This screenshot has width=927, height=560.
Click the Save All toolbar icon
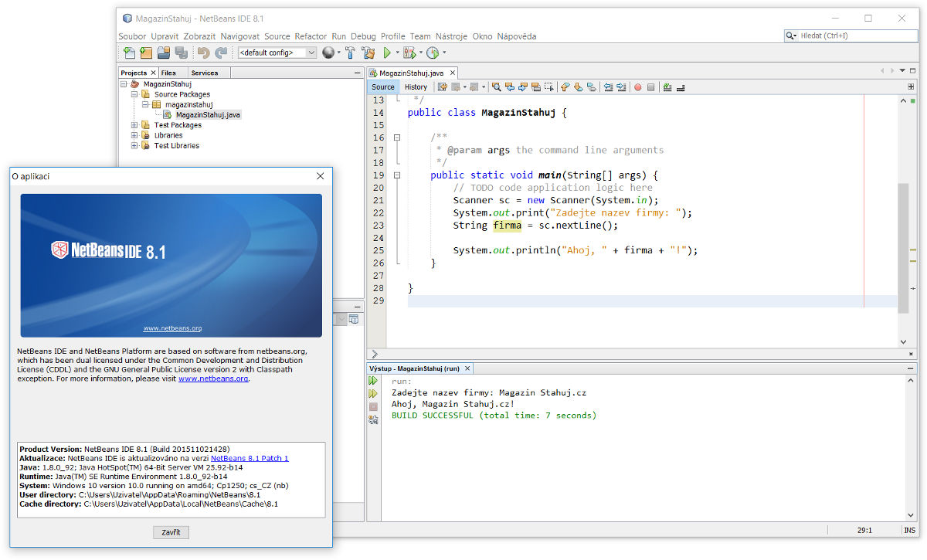point(182,53)
